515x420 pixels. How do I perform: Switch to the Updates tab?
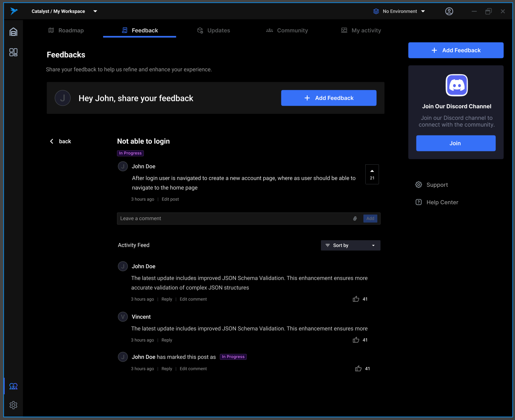213,30
